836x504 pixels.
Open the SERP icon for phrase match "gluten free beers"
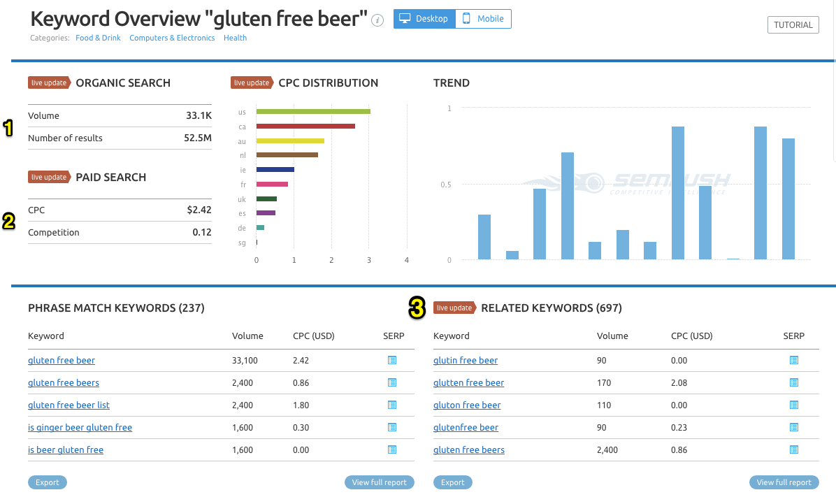click(x=392, y=382)
